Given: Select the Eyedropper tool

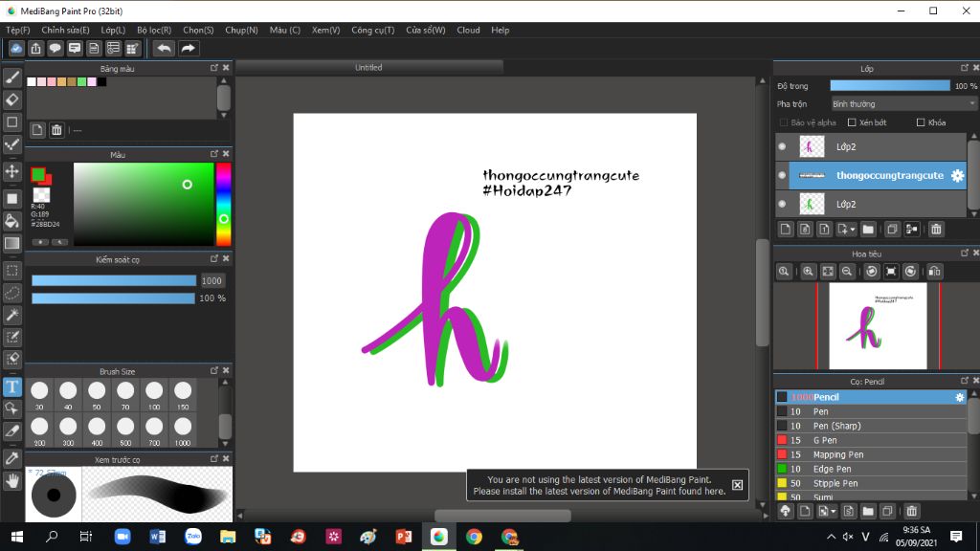Looking at the screenshot, I should point(11,458).
